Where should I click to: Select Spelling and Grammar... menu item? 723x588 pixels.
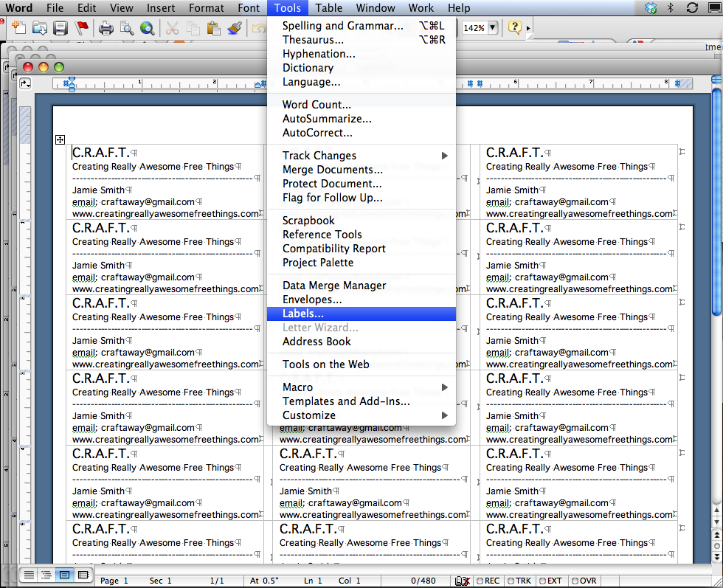pos(361,26)
